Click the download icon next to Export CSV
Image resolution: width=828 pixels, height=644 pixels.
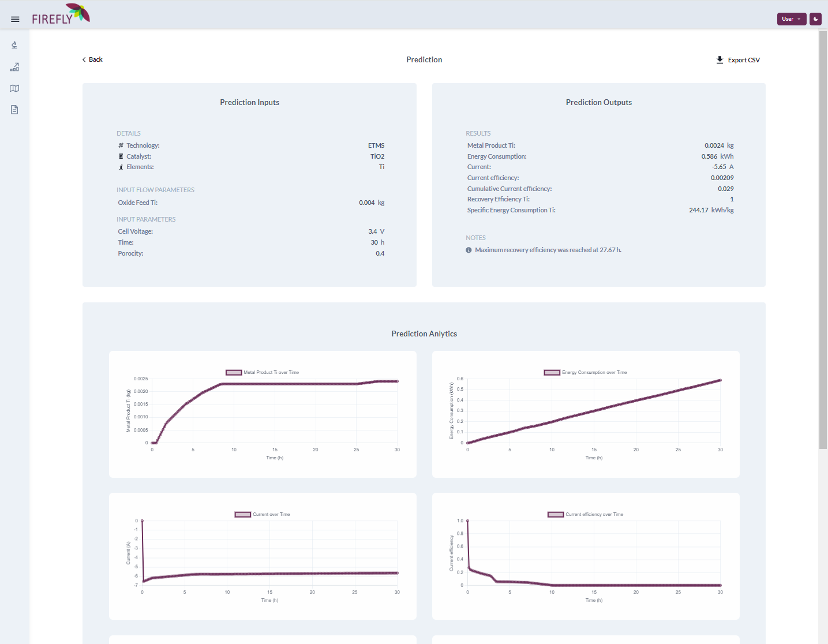point(720,60)
